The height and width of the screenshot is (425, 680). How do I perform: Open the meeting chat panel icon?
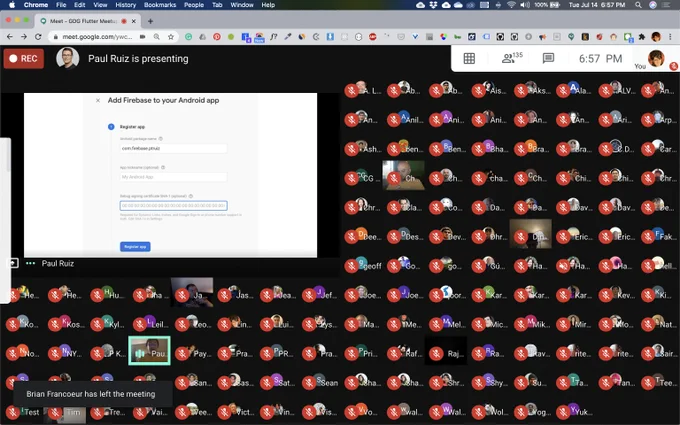pyautogui.click(x=548, y=58)
